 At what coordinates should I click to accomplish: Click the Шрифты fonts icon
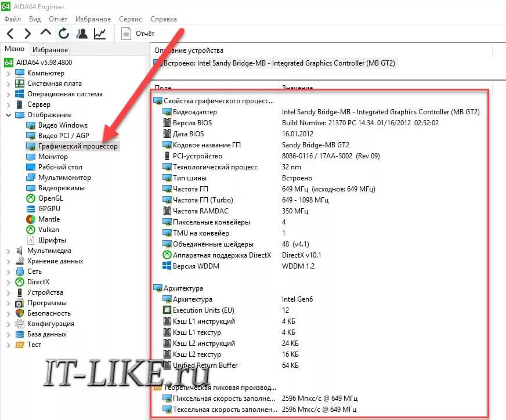pyautogui.click(x=30, y=240)
